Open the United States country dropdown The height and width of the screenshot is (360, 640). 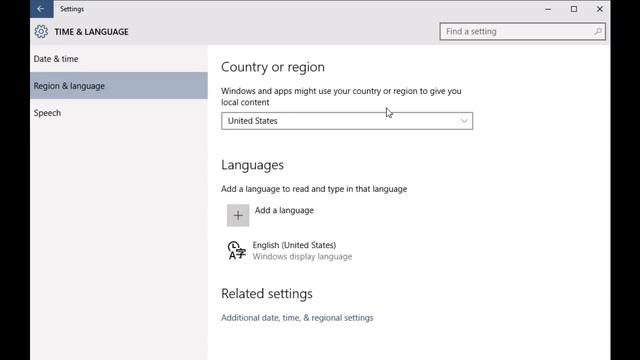tap(347, 121)
